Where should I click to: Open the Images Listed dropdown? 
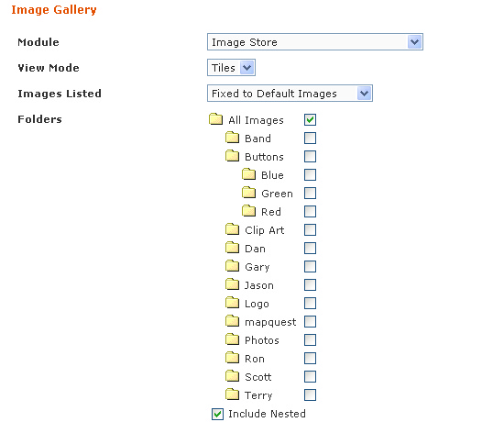click(x=290, y=94)
